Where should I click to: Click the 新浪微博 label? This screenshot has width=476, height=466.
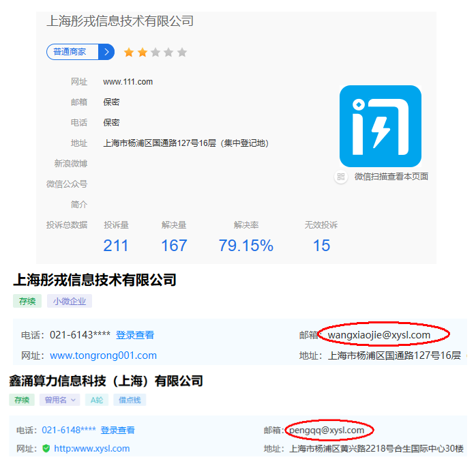pyautogui.click(x=71, y=164)
